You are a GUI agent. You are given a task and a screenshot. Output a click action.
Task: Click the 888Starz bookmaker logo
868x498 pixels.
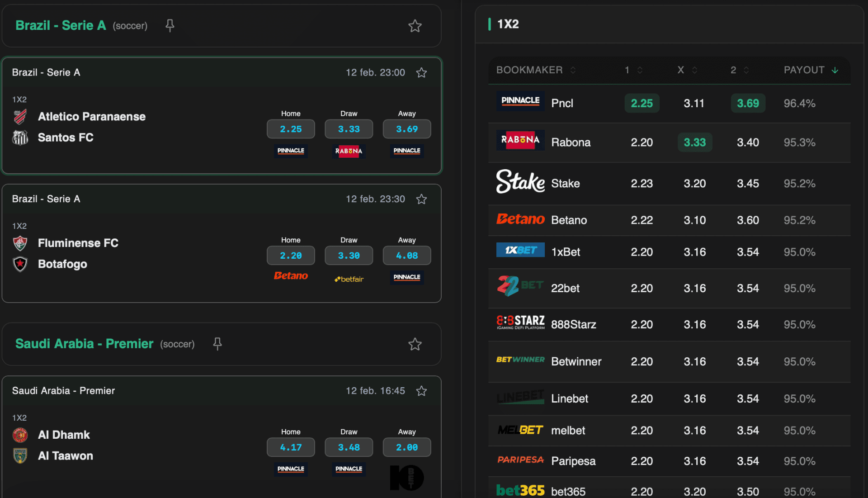pyautogui.click(x=520, y=323)
